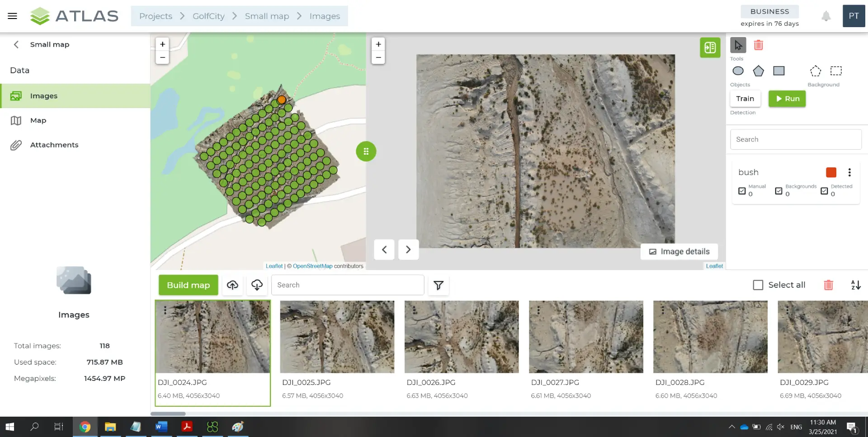Click the download images cloud icon

click(257, 285)
